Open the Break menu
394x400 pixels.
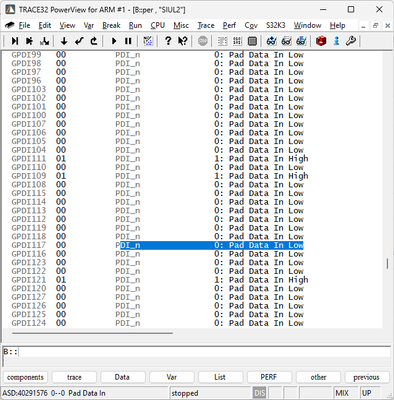tap(111, 25)
